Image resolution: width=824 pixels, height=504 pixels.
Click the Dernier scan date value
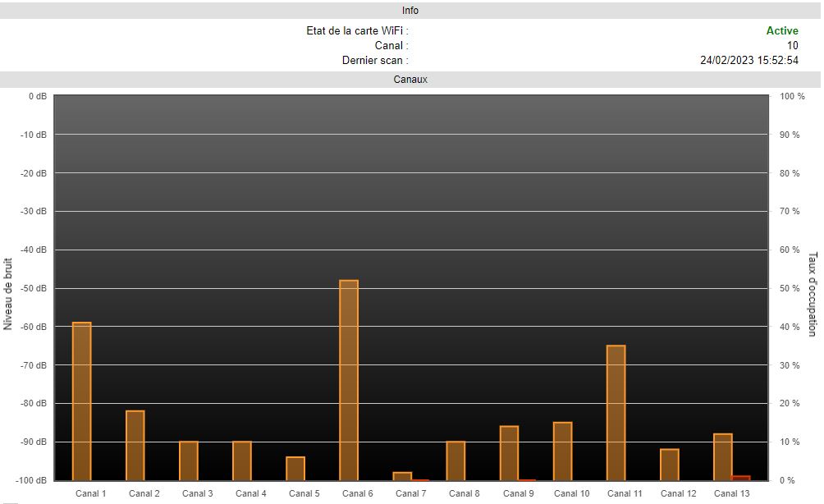click(x=748, y=61)
